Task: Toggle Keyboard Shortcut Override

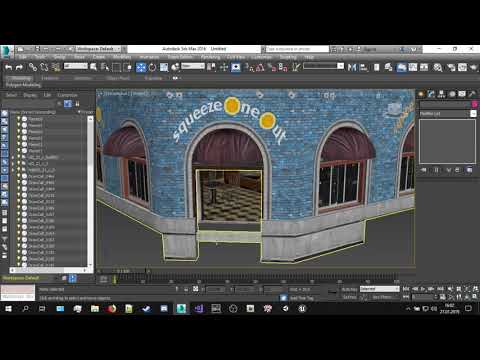Action: click(x=236, y=67)
